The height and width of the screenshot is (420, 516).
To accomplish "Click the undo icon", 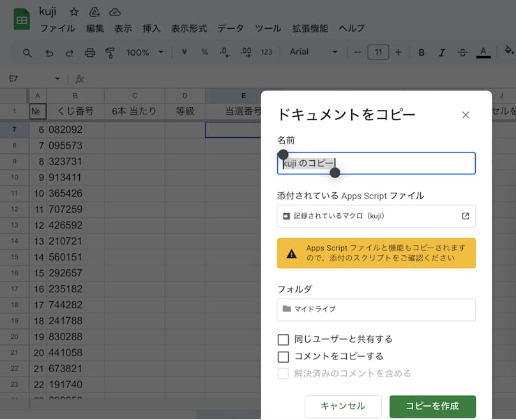I will [49, 52].
